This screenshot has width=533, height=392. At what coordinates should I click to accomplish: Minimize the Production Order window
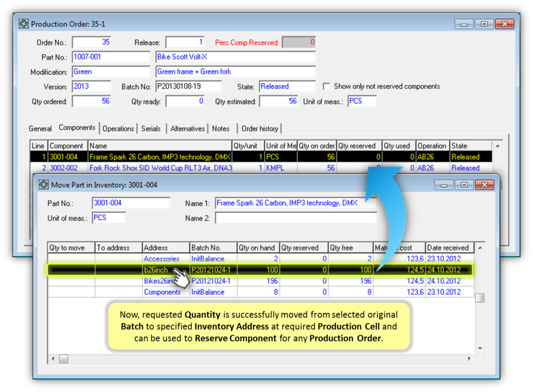click(464, 24)
